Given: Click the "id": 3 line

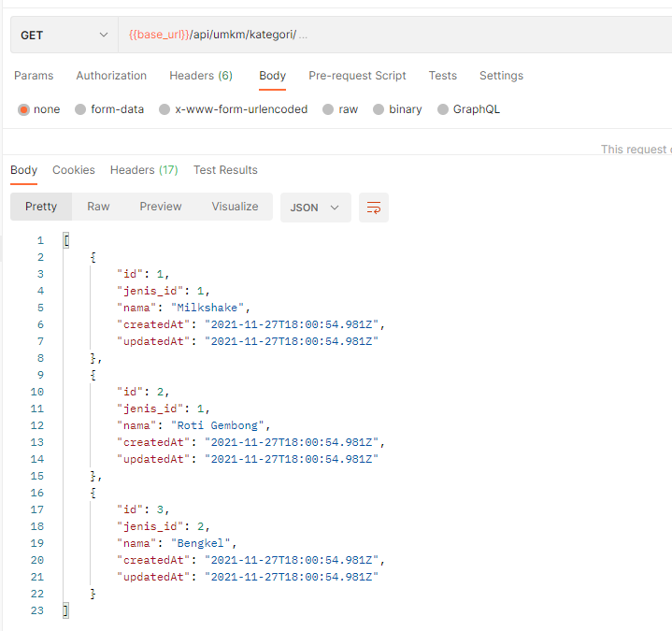Looking at the screenshot, I should point(143,510).
